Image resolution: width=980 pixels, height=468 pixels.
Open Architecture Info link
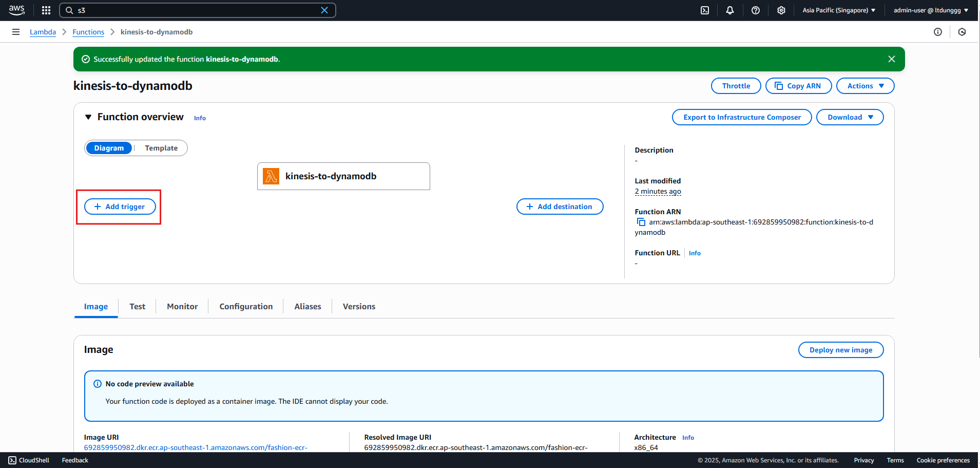(688, 438)
